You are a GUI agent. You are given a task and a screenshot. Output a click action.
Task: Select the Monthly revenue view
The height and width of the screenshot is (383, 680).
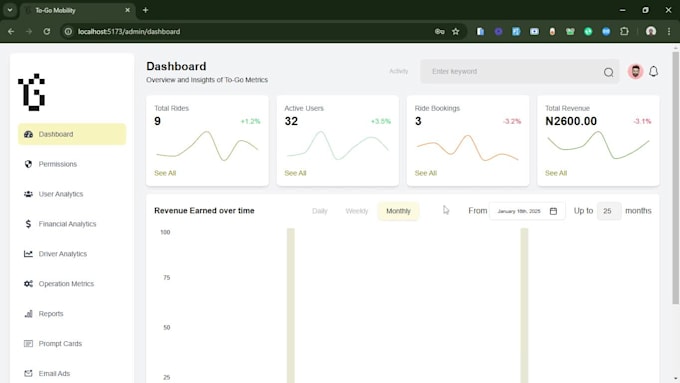point(398,211)
